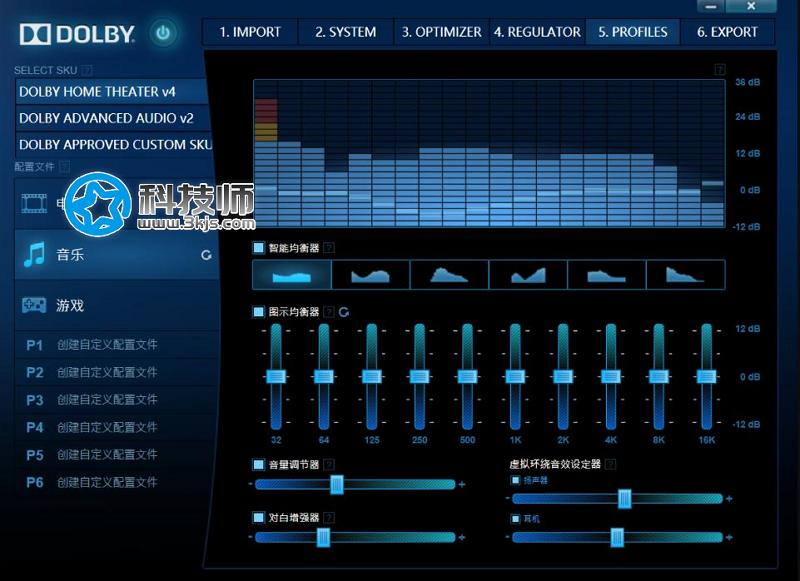Toggle the 智能均衡器 checkbox
This screenshot has width=800, height=581.
tap(259, 248)
